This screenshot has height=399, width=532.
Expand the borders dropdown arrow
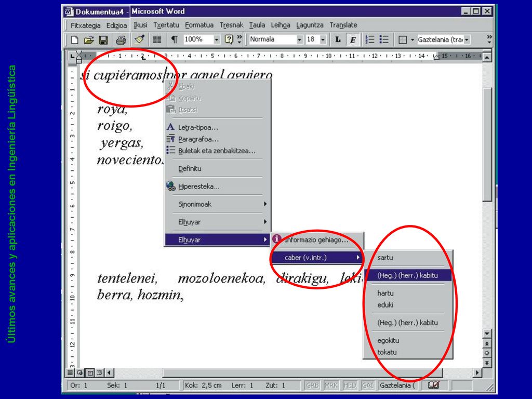[412, 39]
